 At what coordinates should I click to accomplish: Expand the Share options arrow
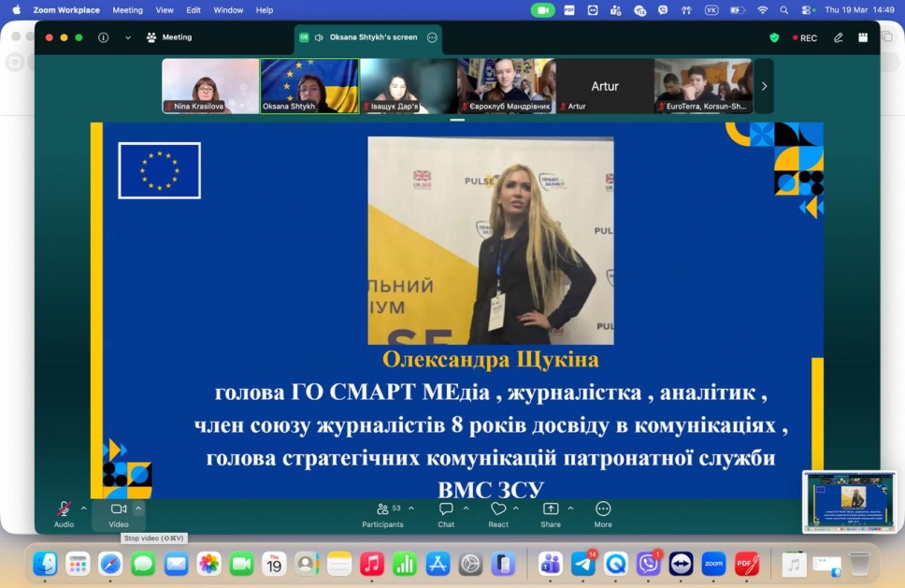pyautogui.click(x=570, y=509)
